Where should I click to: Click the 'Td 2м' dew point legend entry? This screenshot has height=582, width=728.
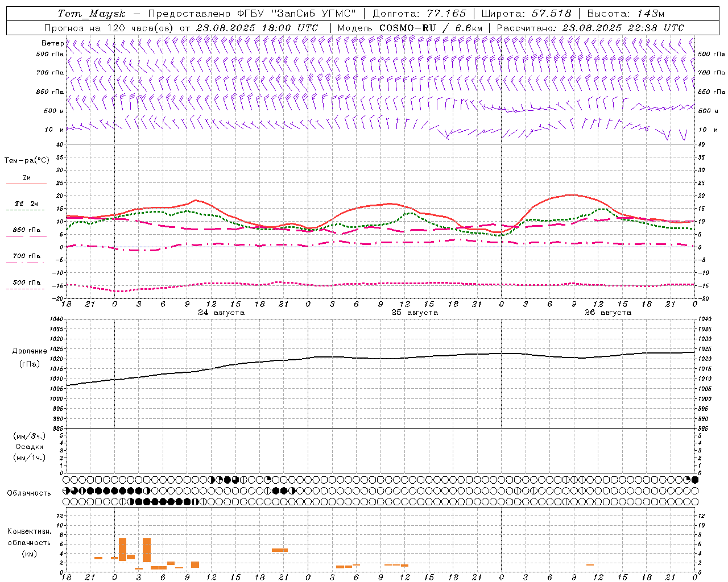(x=27, y=203)
